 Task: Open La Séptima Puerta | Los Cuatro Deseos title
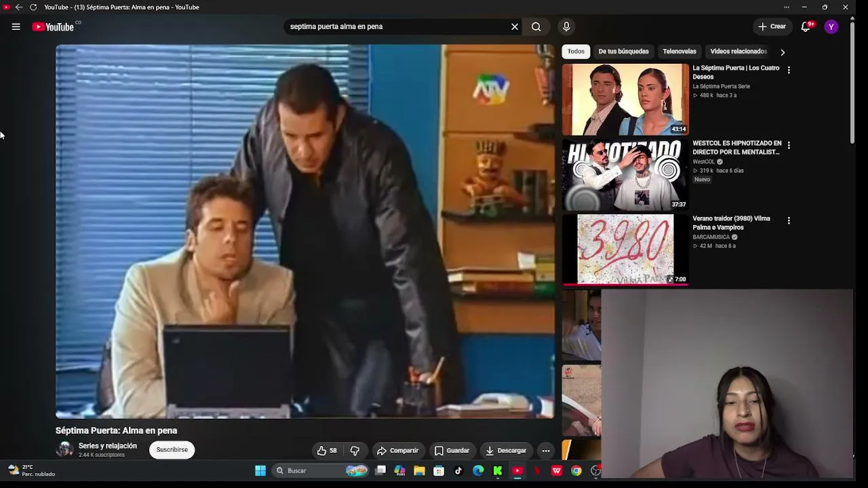point(736,73)
